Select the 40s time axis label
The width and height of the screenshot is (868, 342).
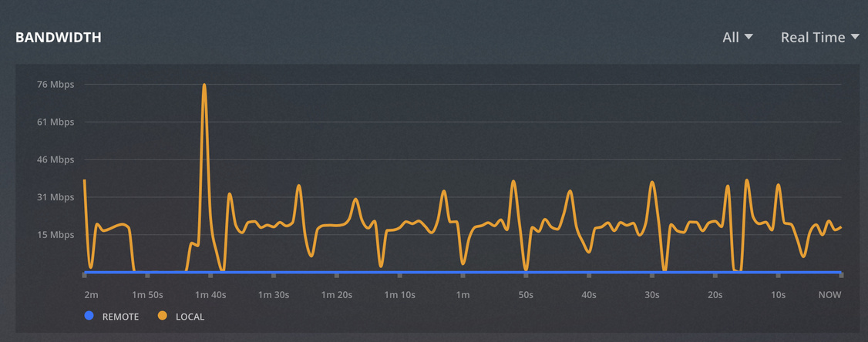[589, 295]
